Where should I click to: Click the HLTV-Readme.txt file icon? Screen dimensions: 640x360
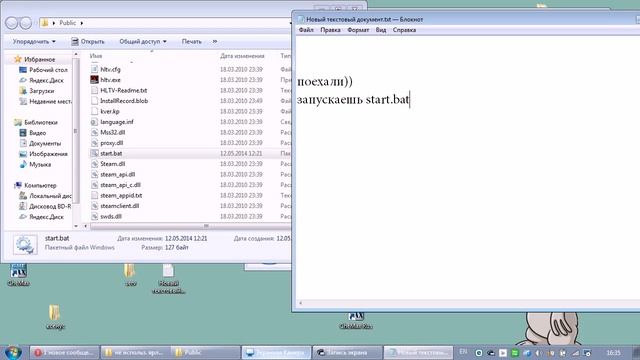(94, 90)
